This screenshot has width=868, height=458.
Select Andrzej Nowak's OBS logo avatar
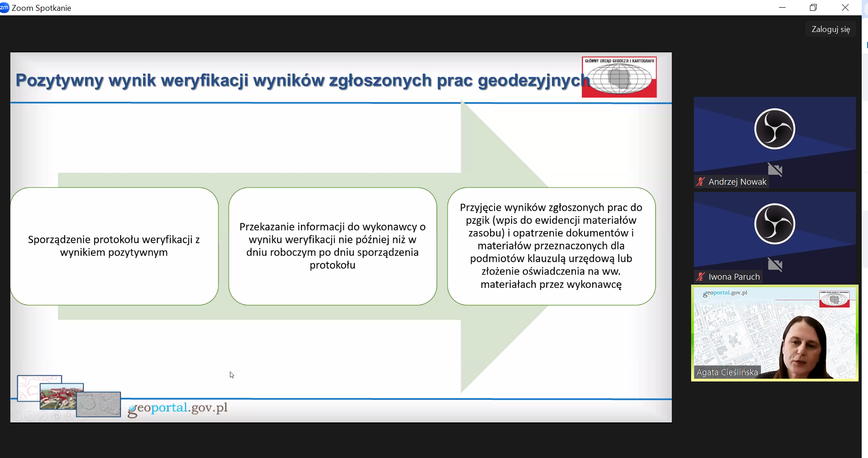tap(774, 129)
